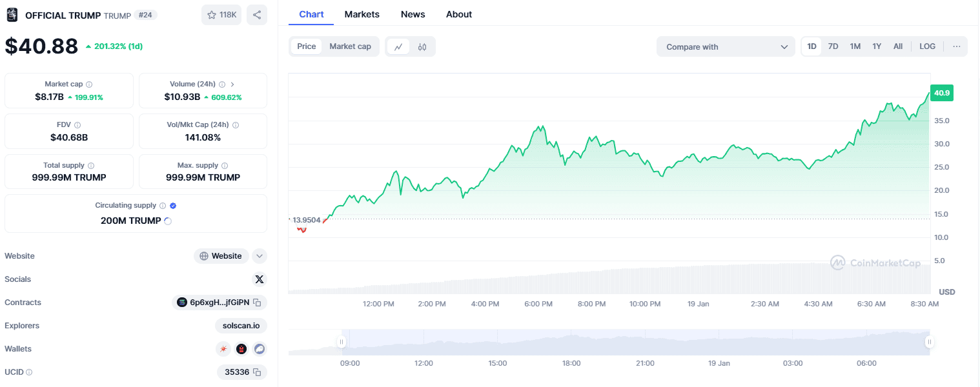Open the solscan.io explorer link

[241, 326]
